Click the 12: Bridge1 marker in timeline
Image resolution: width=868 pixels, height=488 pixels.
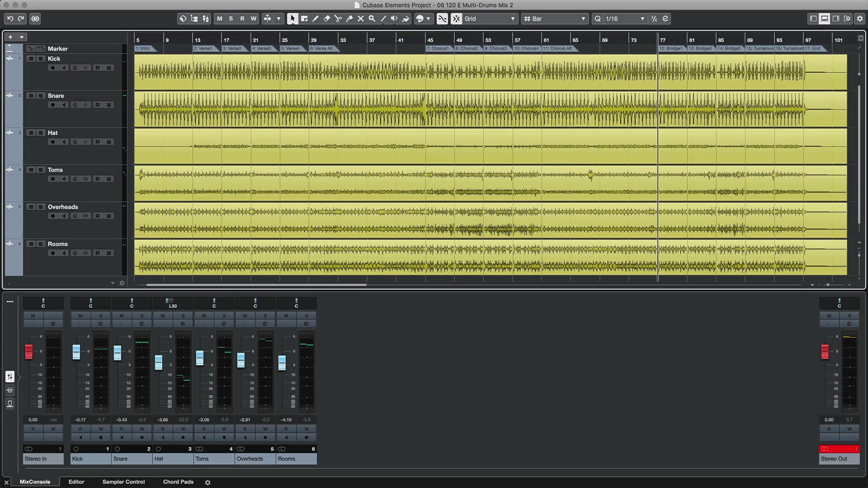[671, 48]
